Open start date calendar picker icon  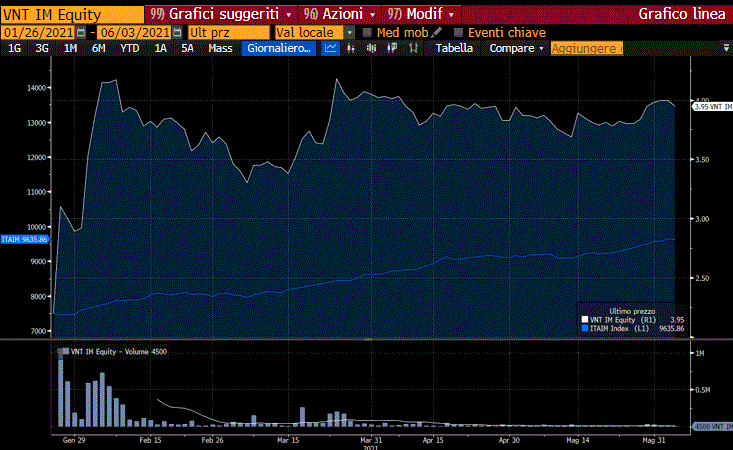tap(81, 32)
